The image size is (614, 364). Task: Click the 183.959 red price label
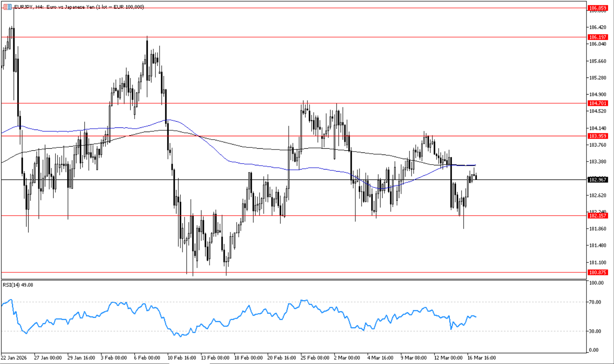coord(597,136)
